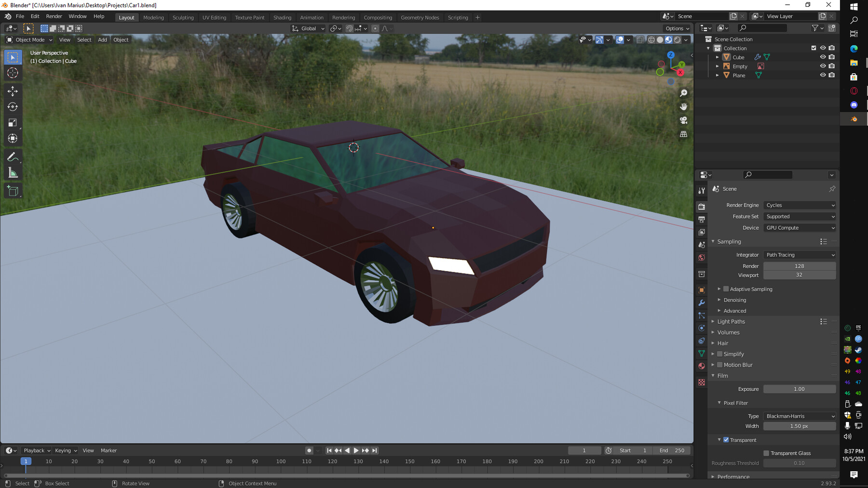Click the Blender icon in the Windows taskbar
The image size is (868, 488).
854,119
